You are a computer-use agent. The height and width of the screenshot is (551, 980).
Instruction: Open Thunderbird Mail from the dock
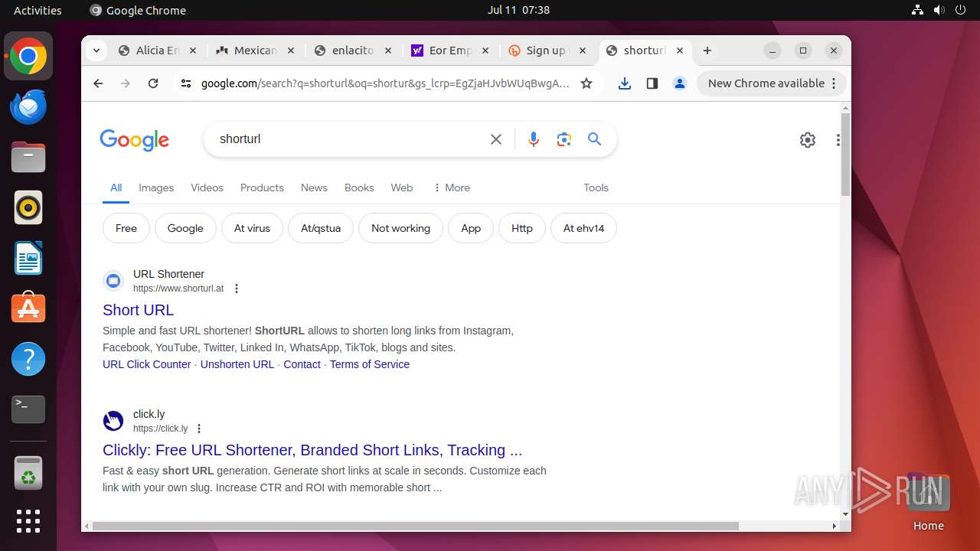[28, 106]
